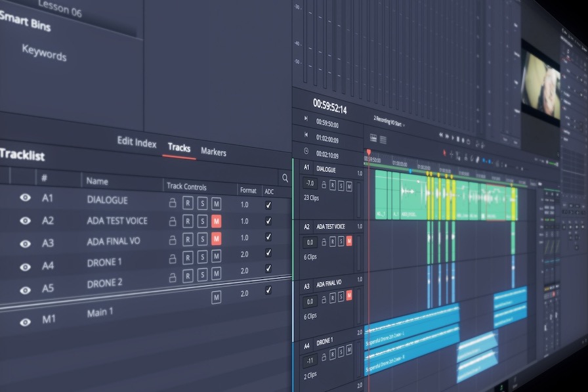The width and height of the screenshot is (588, 392).
Task: Click the range in-point icon beside 00:59:50:00
Action: 306,119
